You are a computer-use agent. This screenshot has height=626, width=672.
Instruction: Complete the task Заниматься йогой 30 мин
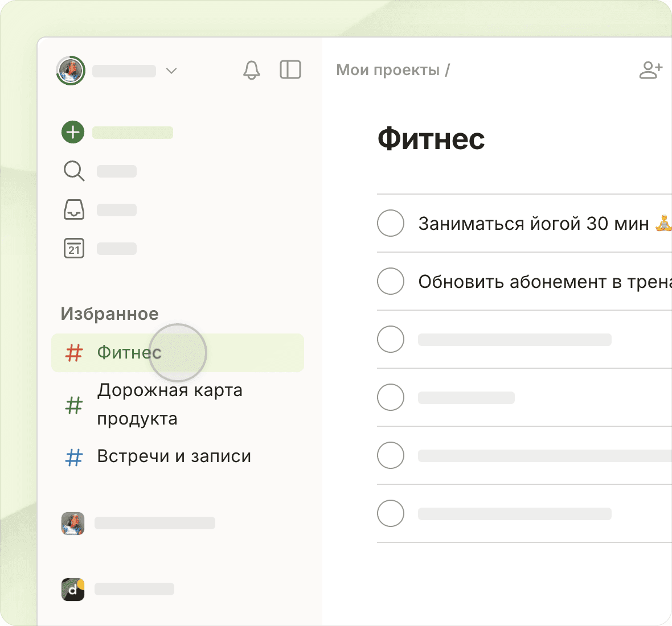(391, 223)
